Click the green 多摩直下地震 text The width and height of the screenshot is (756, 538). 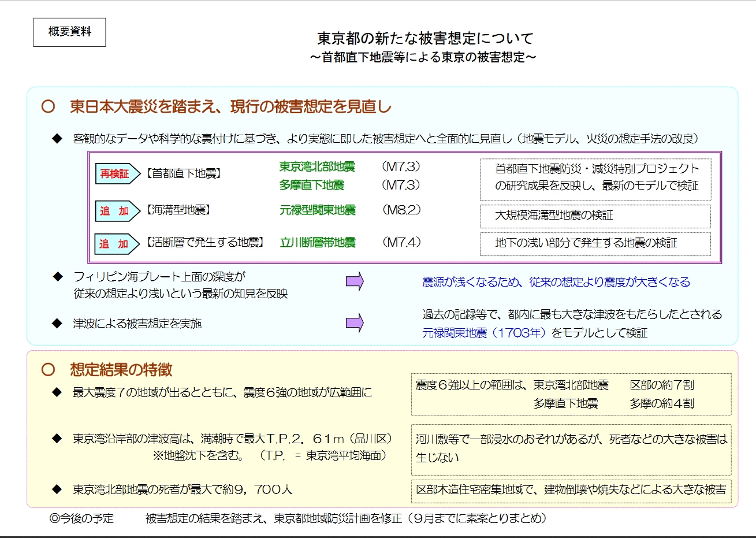(312, 185)
